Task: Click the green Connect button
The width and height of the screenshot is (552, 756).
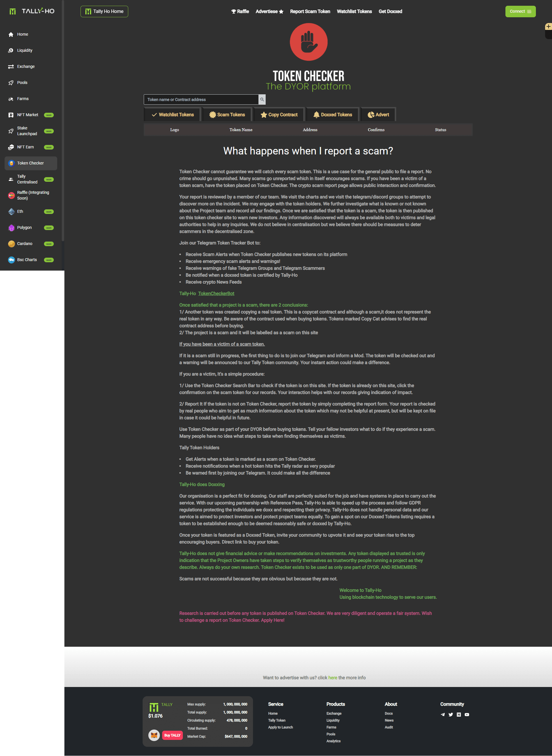Action: click(x=520, y=12)
